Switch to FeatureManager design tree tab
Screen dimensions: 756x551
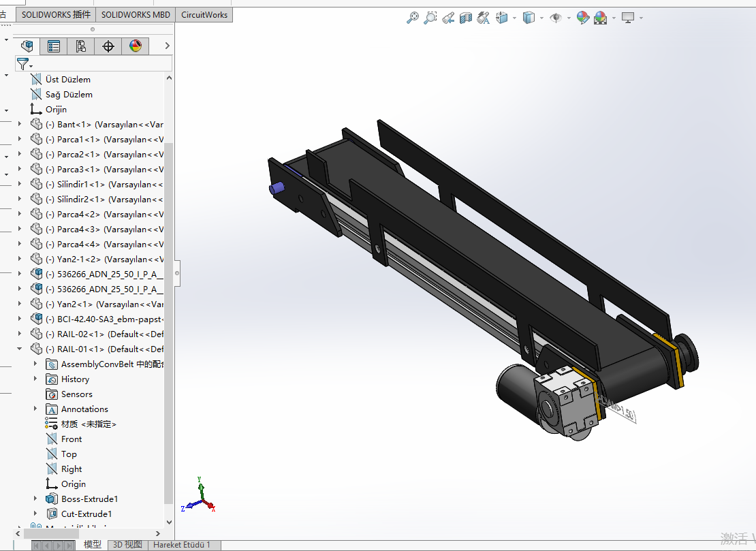(27, 46)
